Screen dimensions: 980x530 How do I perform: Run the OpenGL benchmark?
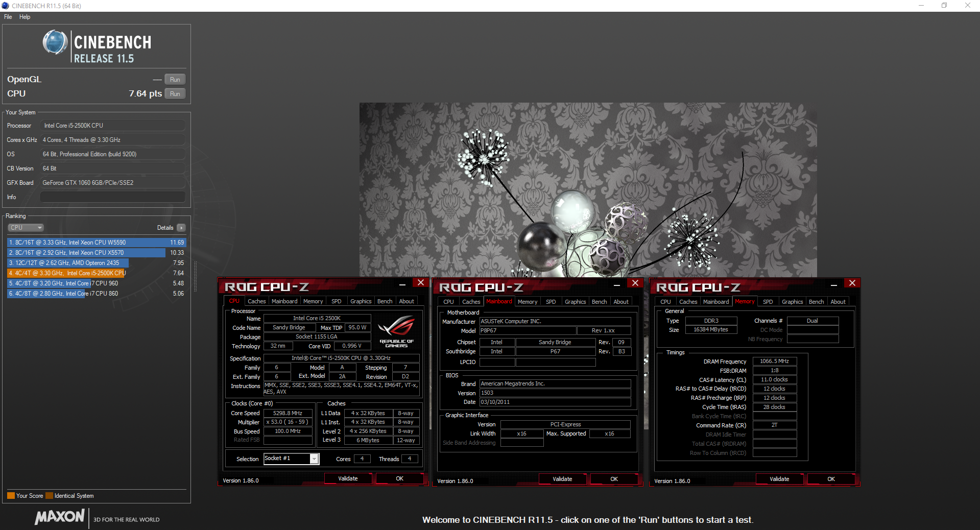(175, 80)
